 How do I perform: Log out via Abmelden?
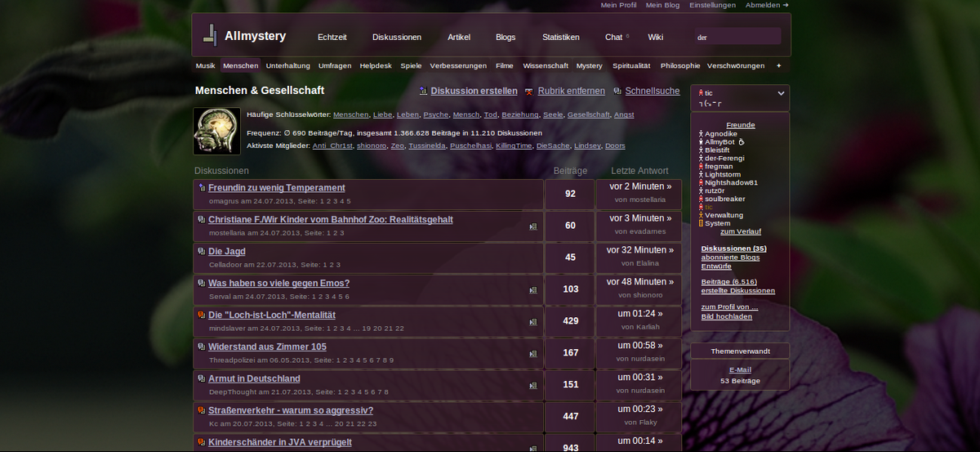click(767, 5)
